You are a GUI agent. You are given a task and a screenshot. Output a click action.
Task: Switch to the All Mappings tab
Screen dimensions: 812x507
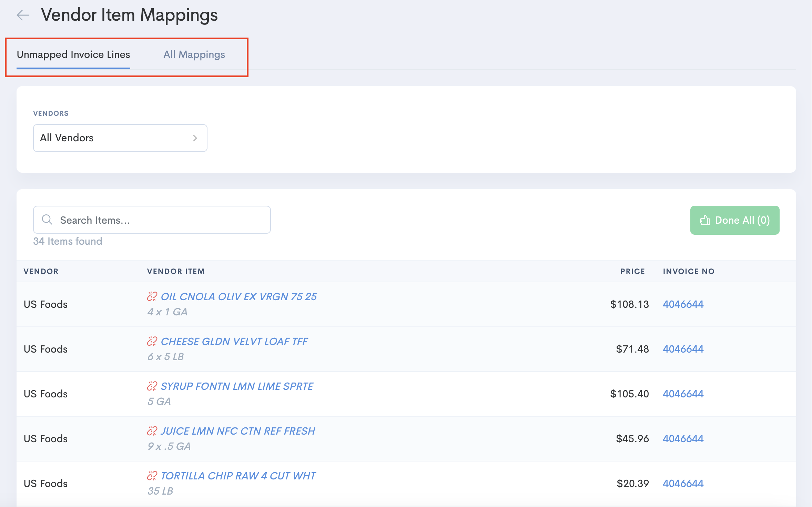coord(194,54)
